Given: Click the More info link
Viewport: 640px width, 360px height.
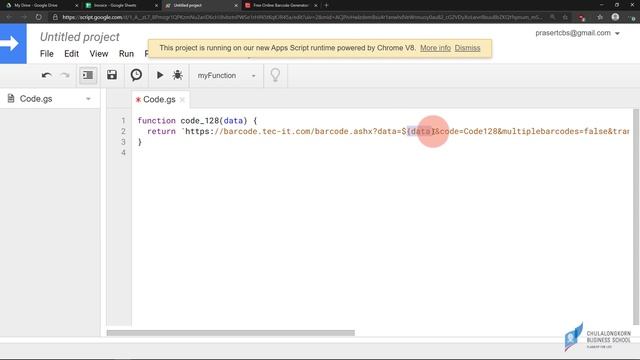Looking at the screenshot, I should point(435,48).
